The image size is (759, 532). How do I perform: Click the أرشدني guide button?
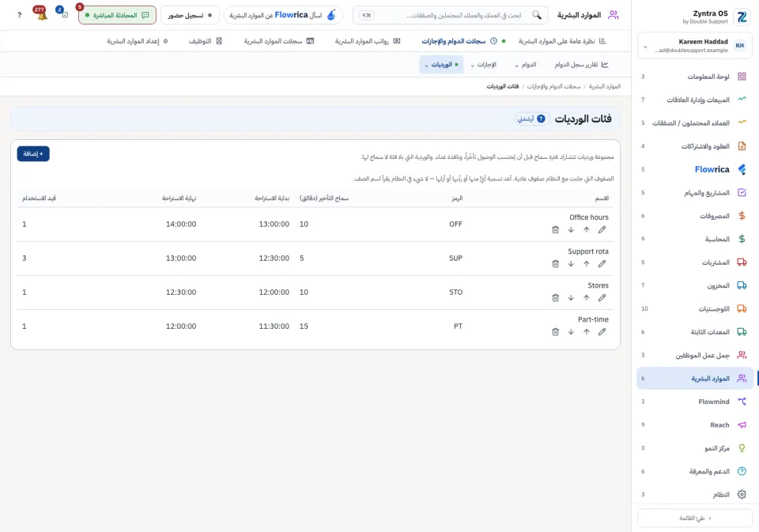(531, 119)
